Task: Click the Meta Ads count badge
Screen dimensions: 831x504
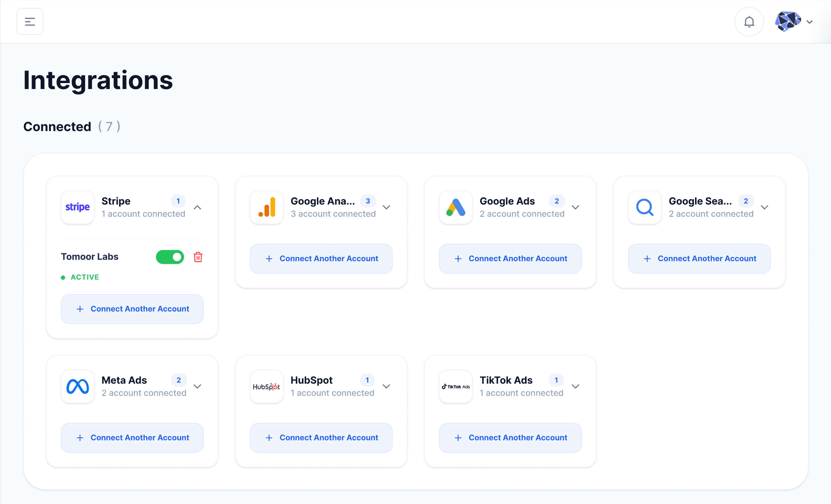Action: pyautogui.click(x=179, y=380)
